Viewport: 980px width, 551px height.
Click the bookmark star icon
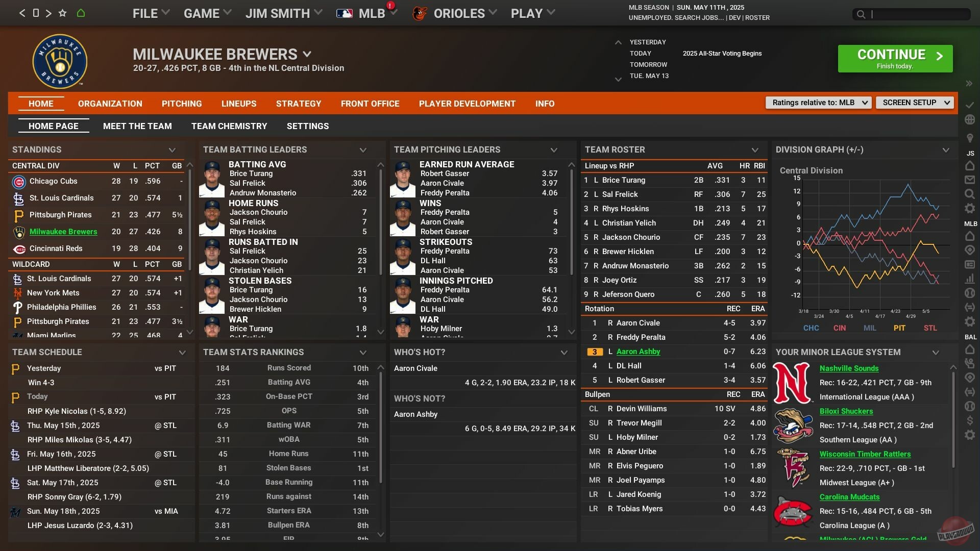62,13
